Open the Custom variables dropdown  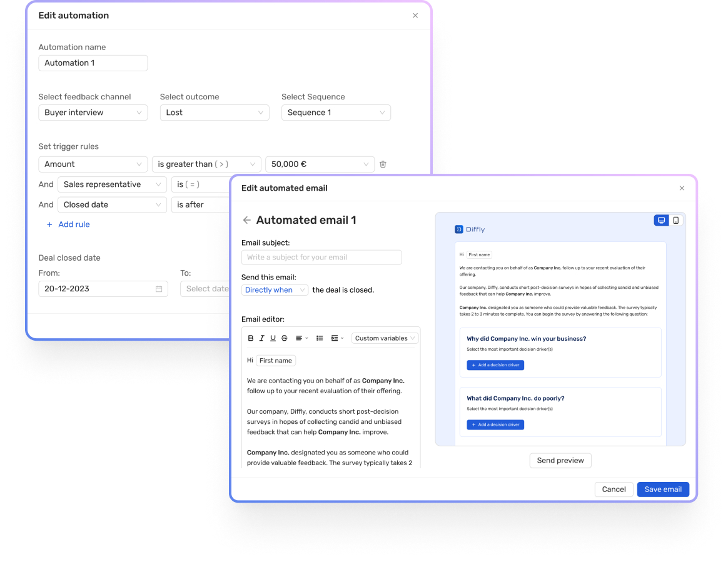385,338
